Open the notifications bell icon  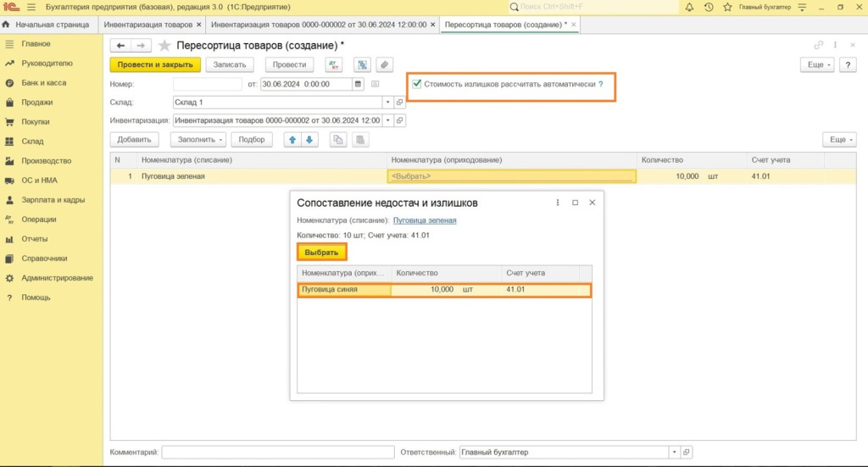click(689, 7)
